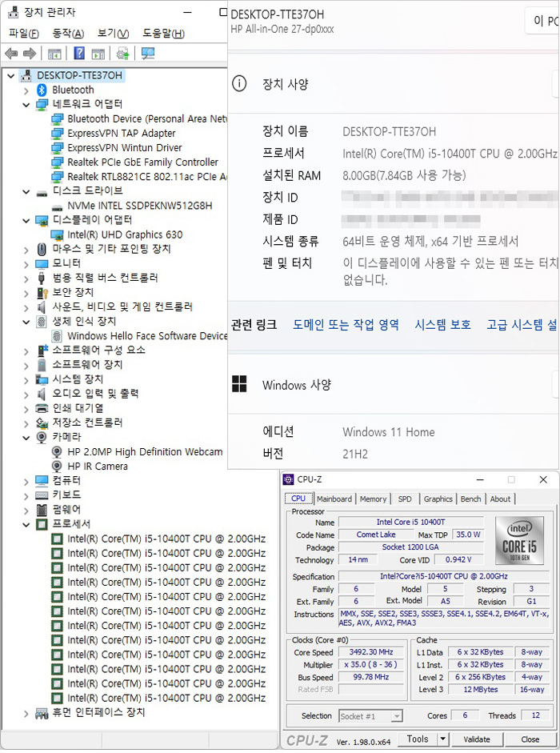Click the 8.00GB(7.84GB 사용 가능) RAM text
The width and height of the screenshot is (560, 753).
[x=404, y=175]
